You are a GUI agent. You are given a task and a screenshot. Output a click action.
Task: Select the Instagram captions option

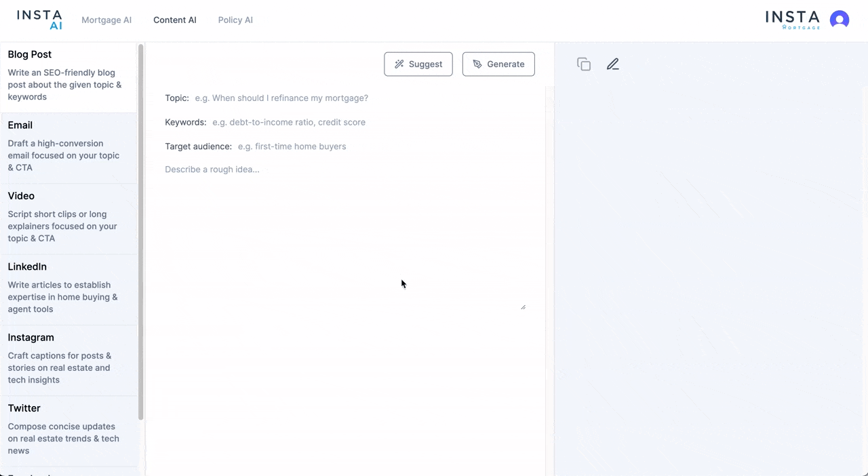click(x=68, y=358)
